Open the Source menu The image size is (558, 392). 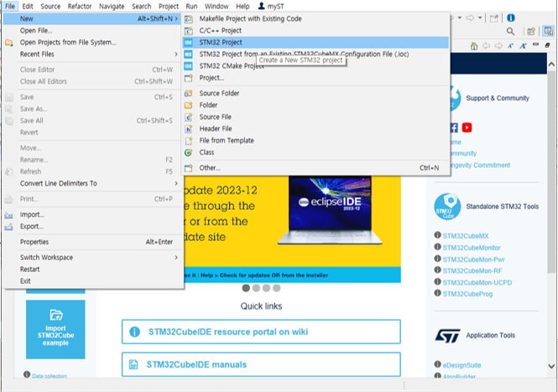(x=50, y=6)
